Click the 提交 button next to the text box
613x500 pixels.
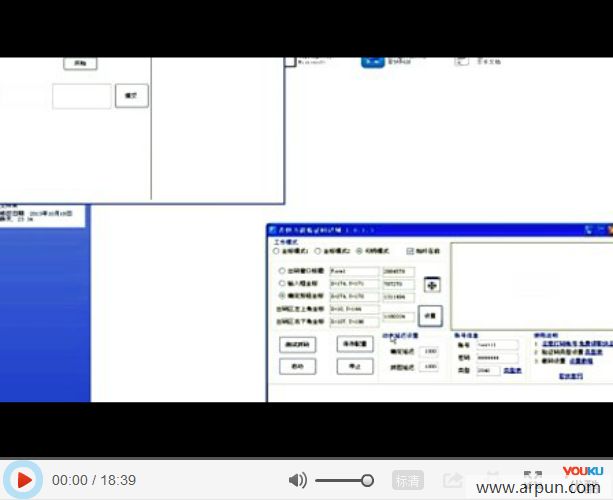(x=132, y=96)
